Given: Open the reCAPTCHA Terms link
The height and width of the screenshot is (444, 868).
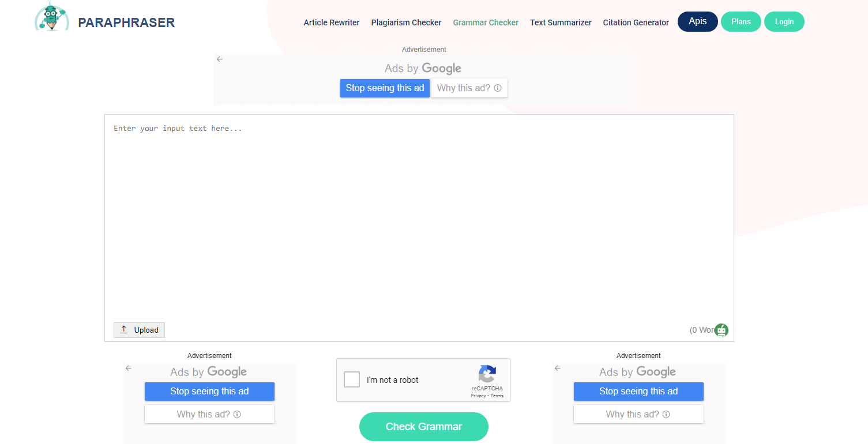Looking at the screenshot, I should [497, 396].
